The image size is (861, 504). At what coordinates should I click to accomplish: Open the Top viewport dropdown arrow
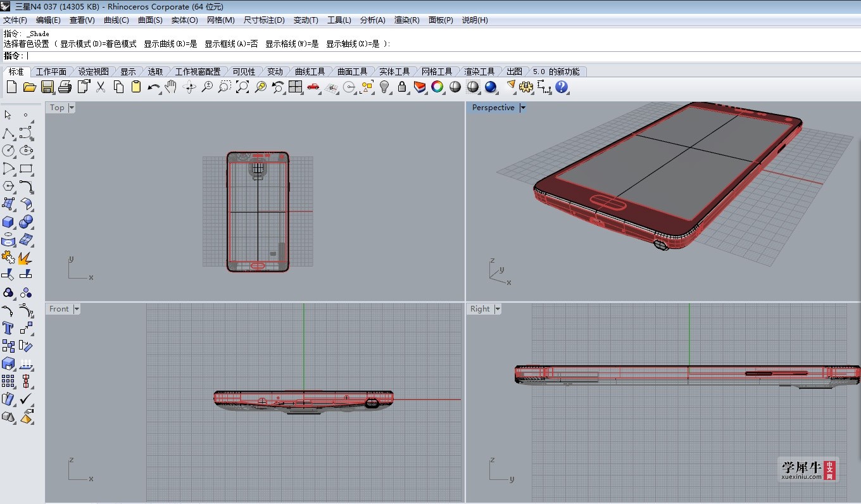click(x=72, y=108)
